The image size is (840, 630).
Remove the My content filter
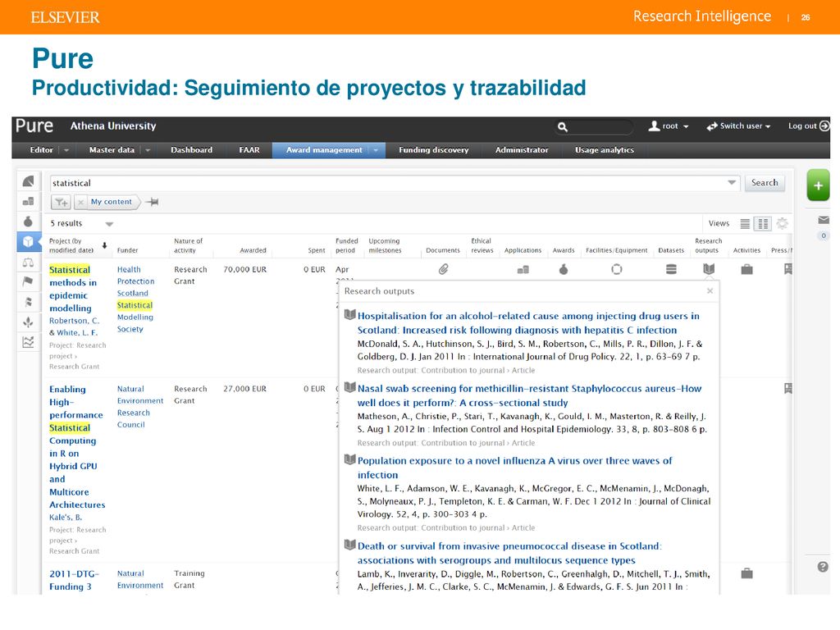pyautogui.click(x=80, y=202)
